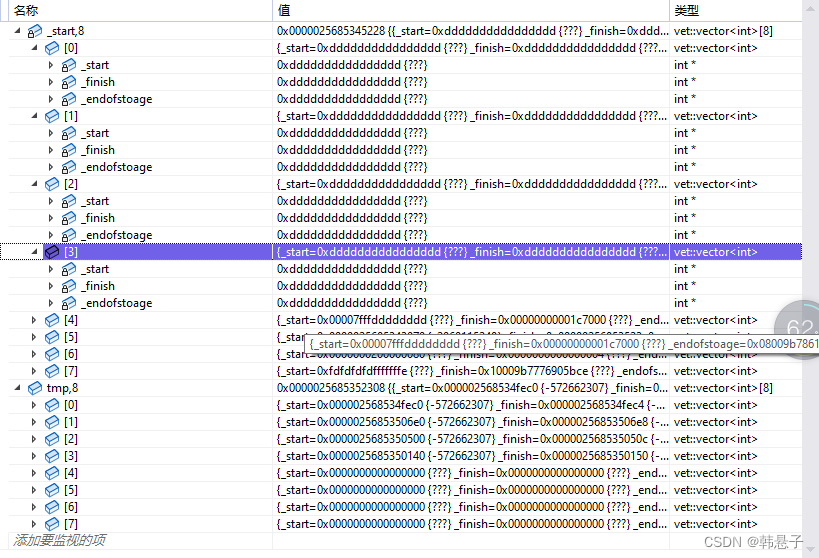Click cube icon of _start,8 element [6]
The width and height of the screenshot is (819, 558).
pos(52,354)
